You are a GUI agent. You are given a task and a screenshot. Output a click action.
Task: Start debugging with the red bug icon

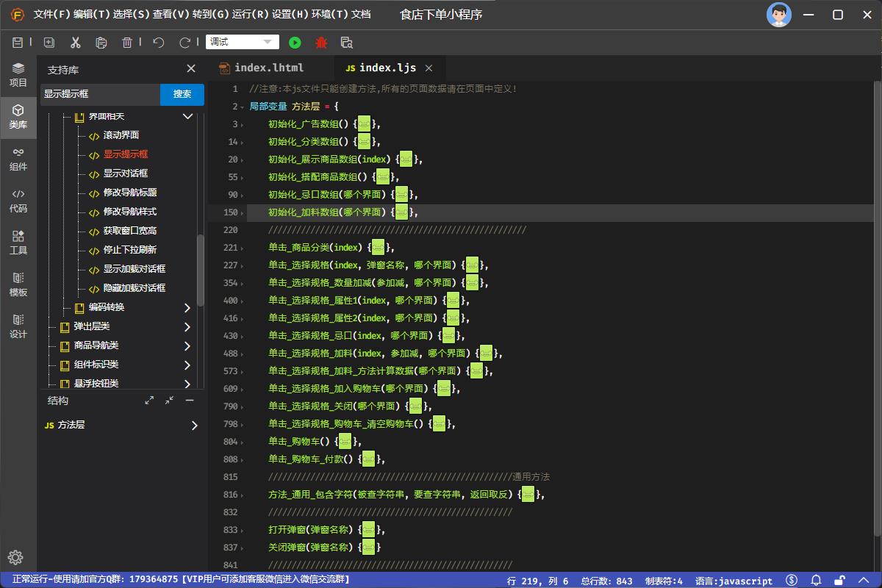click(x=321, y=43)
